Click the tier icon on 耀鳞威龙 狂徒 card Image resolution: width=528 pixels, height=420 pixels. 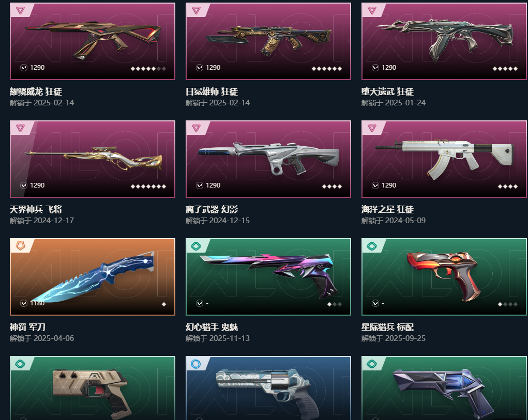(20, 10)
